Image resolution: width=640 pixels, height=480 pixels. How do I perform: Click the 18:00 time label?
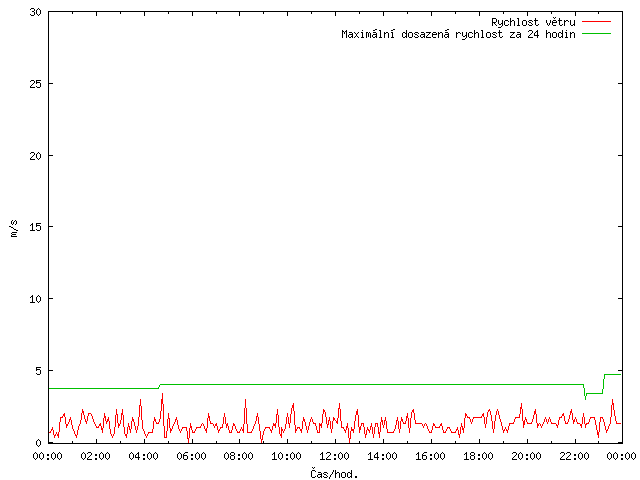478,456
